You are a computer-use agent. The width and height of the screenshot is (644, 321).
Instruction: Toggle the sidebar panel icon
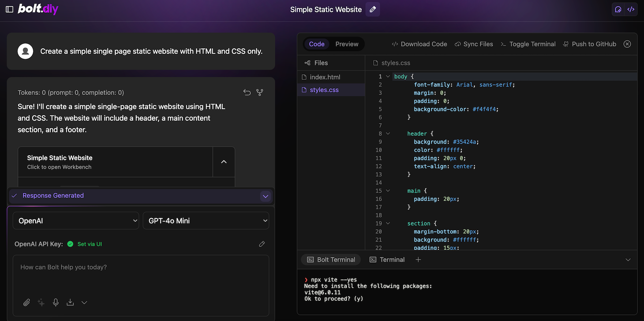coord(9,9)
